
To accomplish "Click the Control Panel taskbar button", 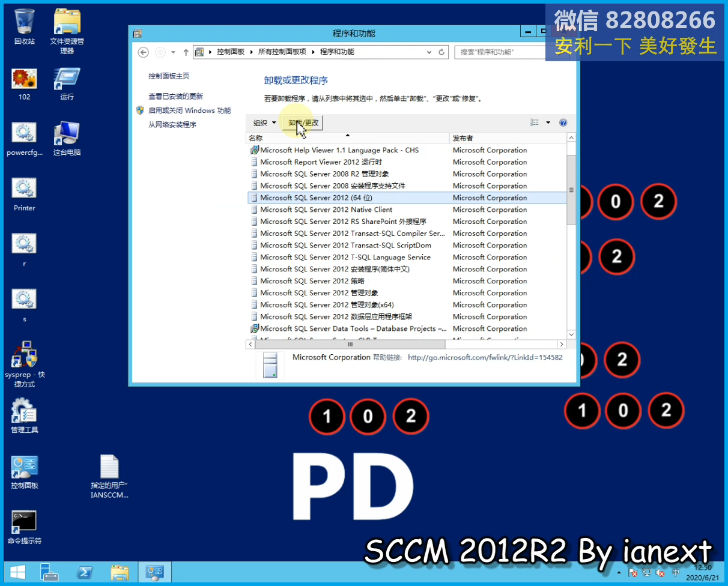I will click(155, 572).
